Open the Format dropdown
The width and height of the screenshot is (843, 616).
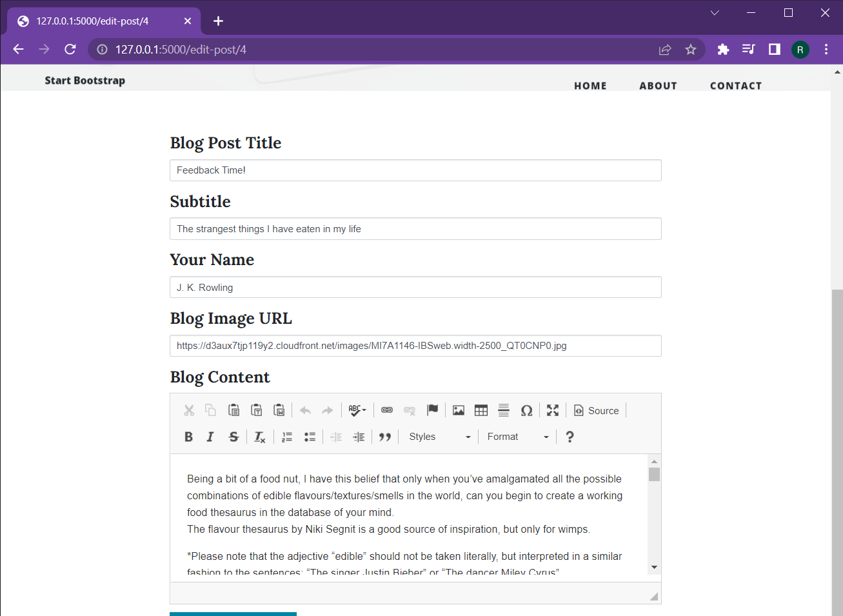point(517,437)
